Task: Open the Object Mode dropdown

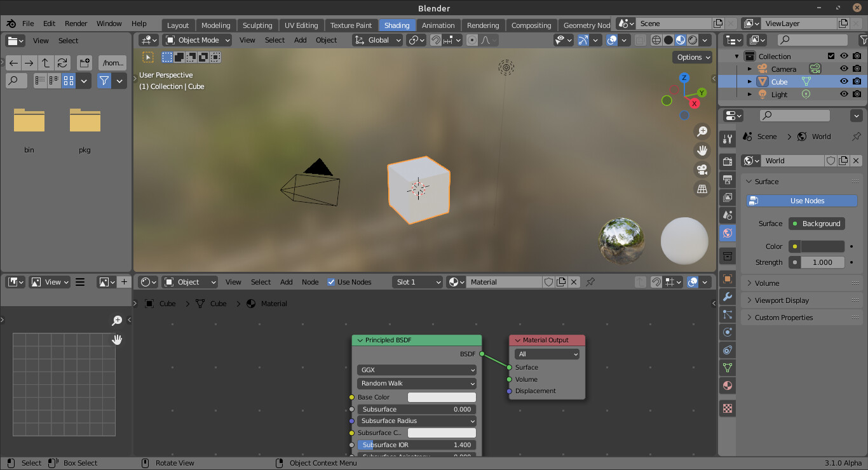Action: tap(198, 40)
